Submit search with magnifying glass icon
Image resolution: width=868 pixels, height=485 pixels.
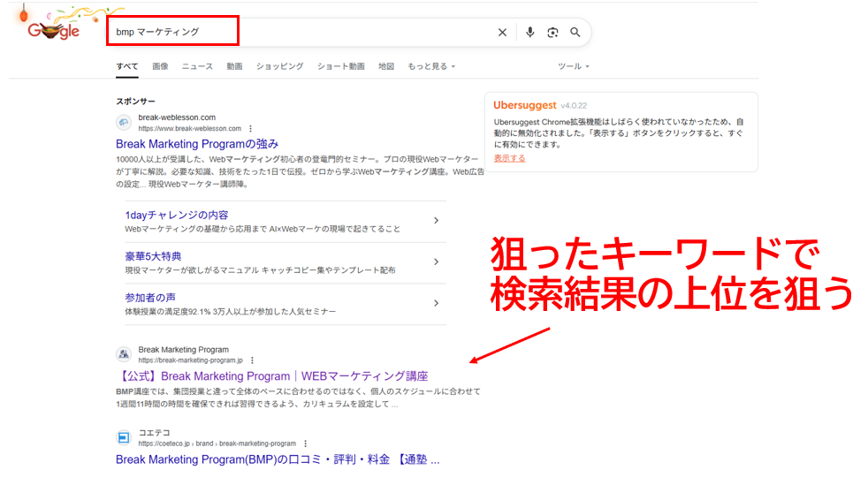(575, 33)
